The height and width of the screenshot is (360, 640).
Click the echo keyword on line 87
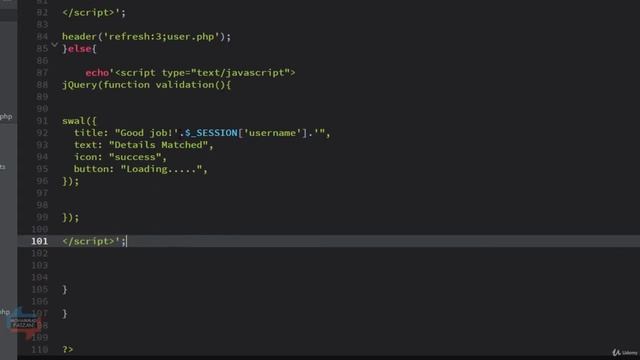pyautogui.click(x=97, y=73)
